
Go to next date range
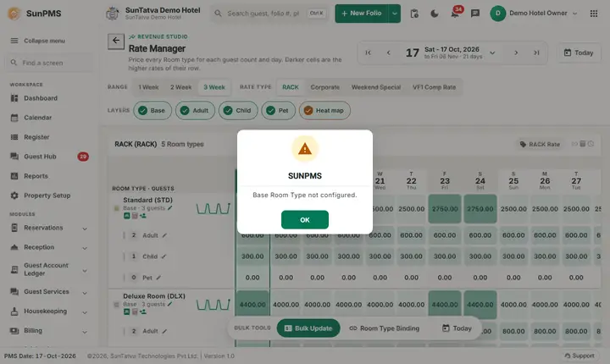[516, 52]
